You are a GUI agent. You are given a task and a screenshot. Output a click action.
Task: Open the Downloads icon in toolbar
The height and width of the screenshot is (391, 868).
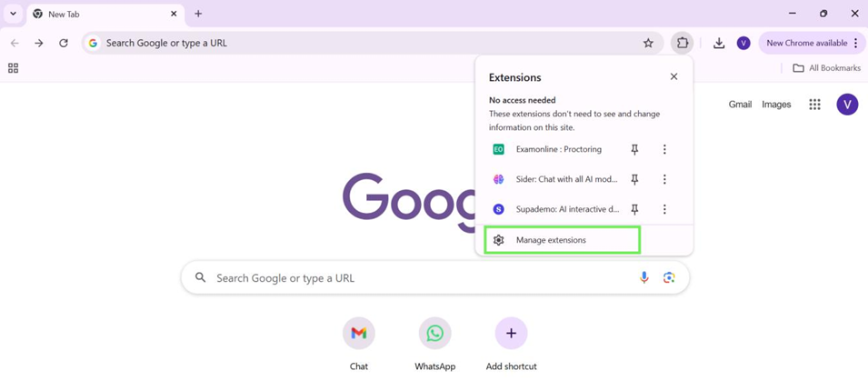tap(719, 43)
